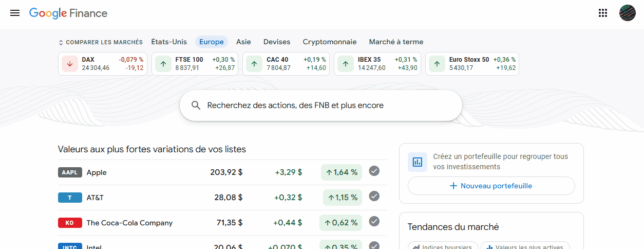644x249 pixels.
Task: Open the Marché à terme tab
Action: (x=396, y=42)
